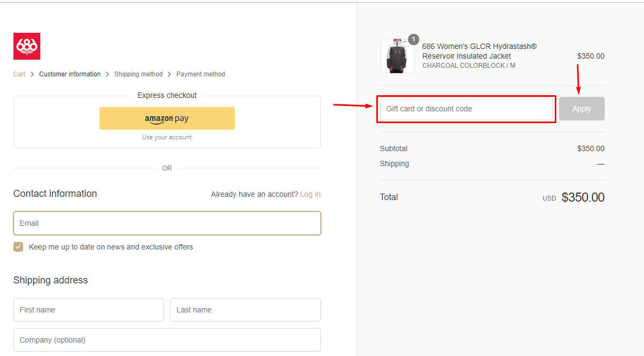Click chevron after Customer information breadcrumb

pos(108,74)
